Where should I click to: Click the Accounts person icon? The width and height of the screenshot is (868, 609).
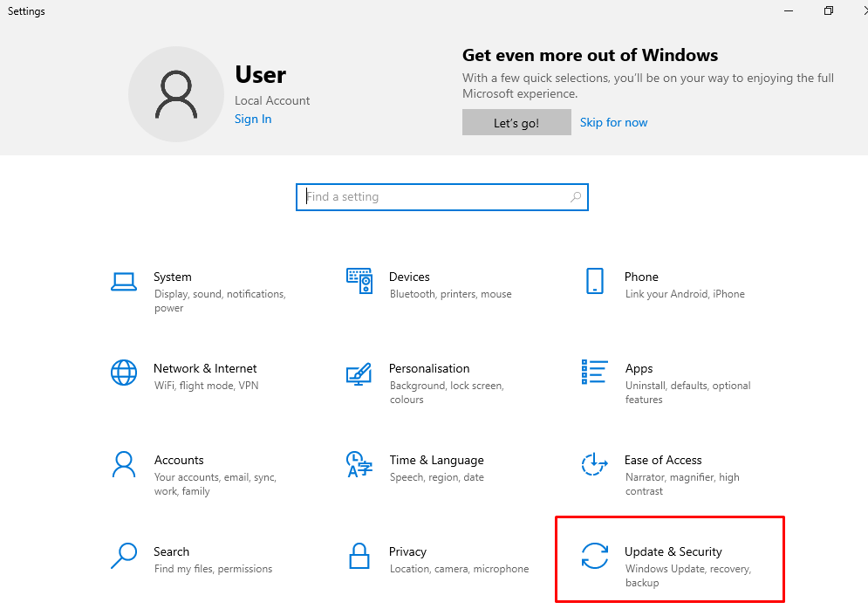pos(124,464)
